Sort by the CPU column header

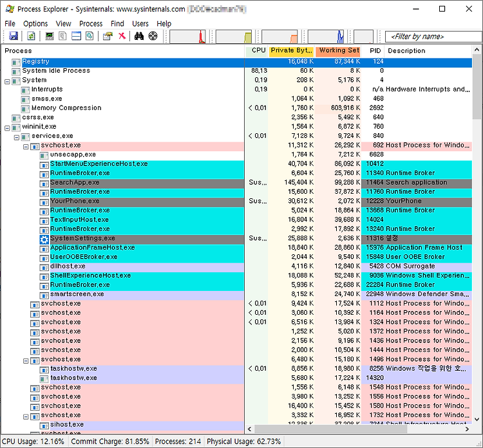pos(256,51)
